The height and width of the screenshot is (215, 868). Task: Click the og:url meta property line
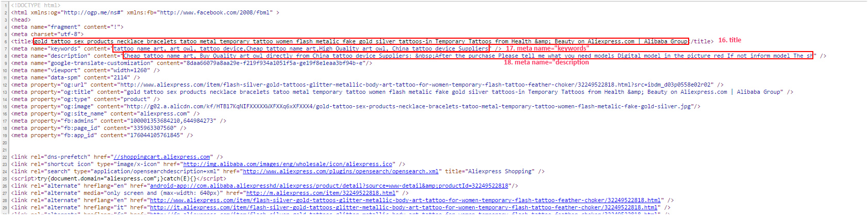[361, 85]
